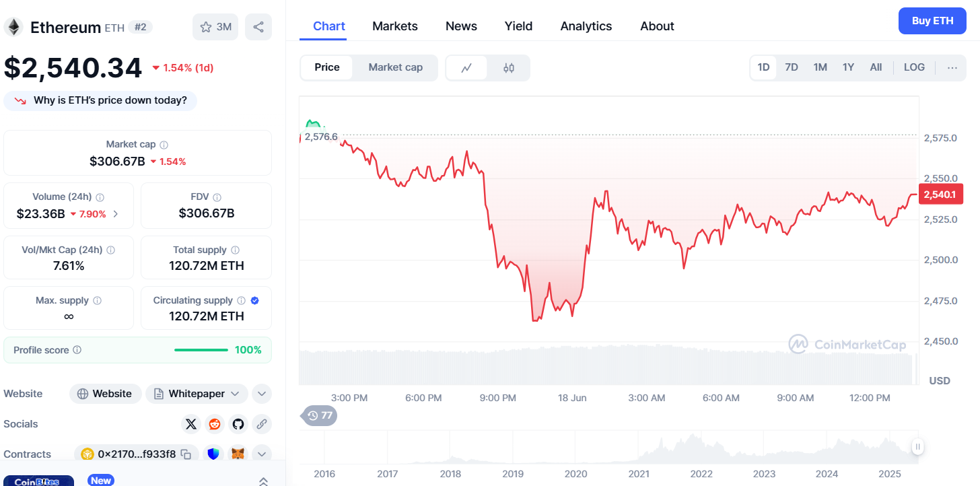
Task: Open info icon next to Max. supply
Action: (97, 301)
